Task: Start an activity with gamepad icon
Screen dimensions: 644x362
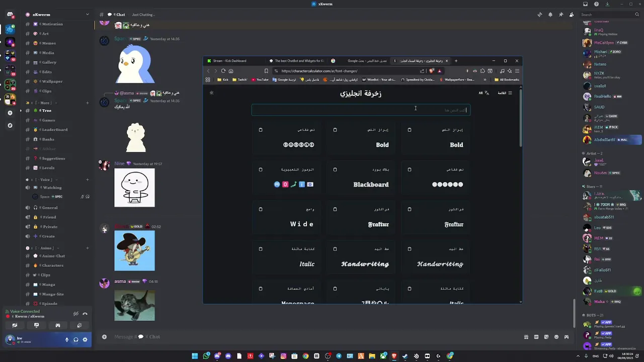Action: pos(58,325)
